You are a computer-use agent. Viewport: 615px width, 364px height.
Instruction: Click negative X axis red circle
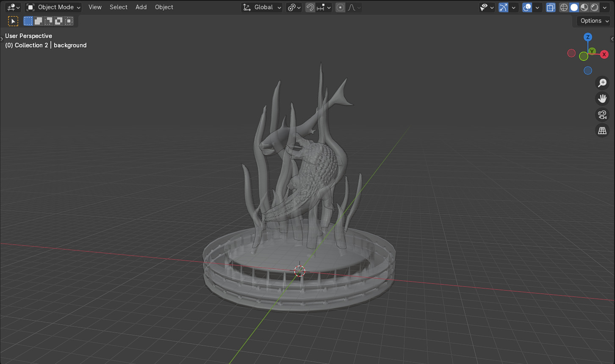571,53
